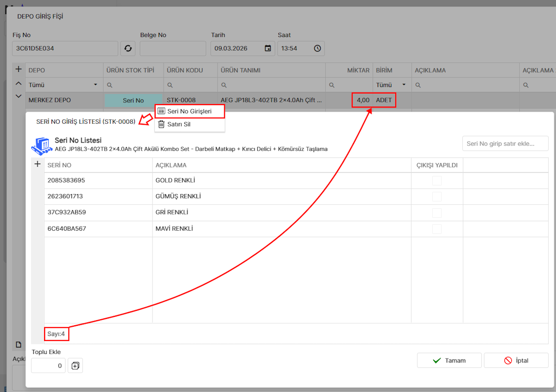This screenshot has width=556, height=392.
Task: Click the clock icon in Saat field
Action: [x=317, y=48]
